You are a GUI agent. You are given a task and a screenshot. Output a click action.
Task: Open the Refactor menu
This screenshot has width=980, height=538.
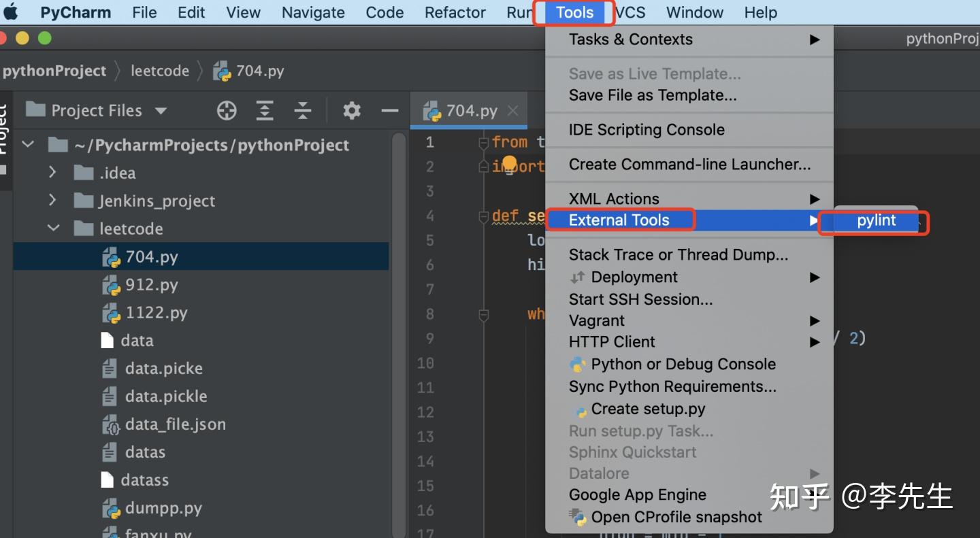[x=455, y=12]
